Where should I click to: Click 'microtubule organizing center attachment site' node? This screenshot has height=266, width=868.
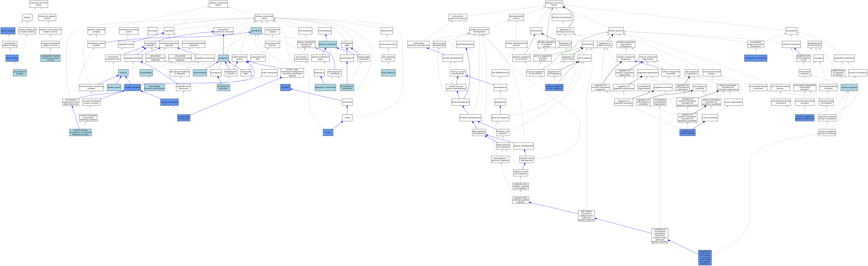[71, 102]
